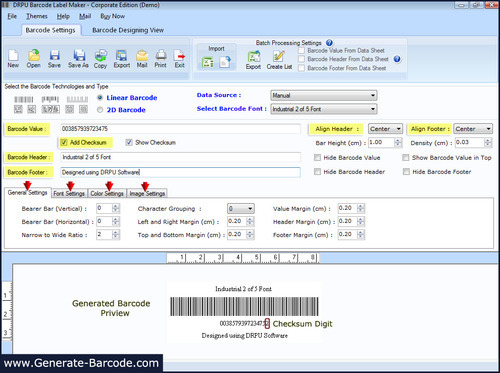This screenshot has width=500, height=373.
Task: Tick the Hide Barcode Header checkbox
Action: tap(317, 172)
